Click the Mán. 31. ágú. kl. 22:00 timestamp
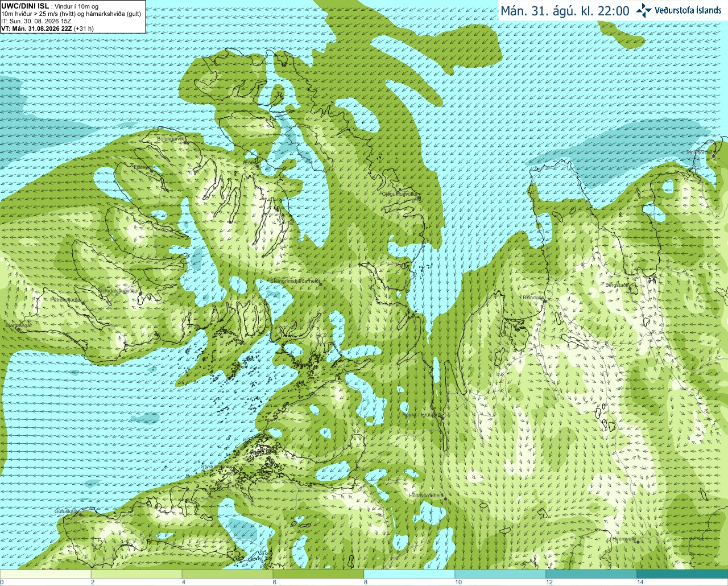The image size is (728, 586). [x=565, y=11]
